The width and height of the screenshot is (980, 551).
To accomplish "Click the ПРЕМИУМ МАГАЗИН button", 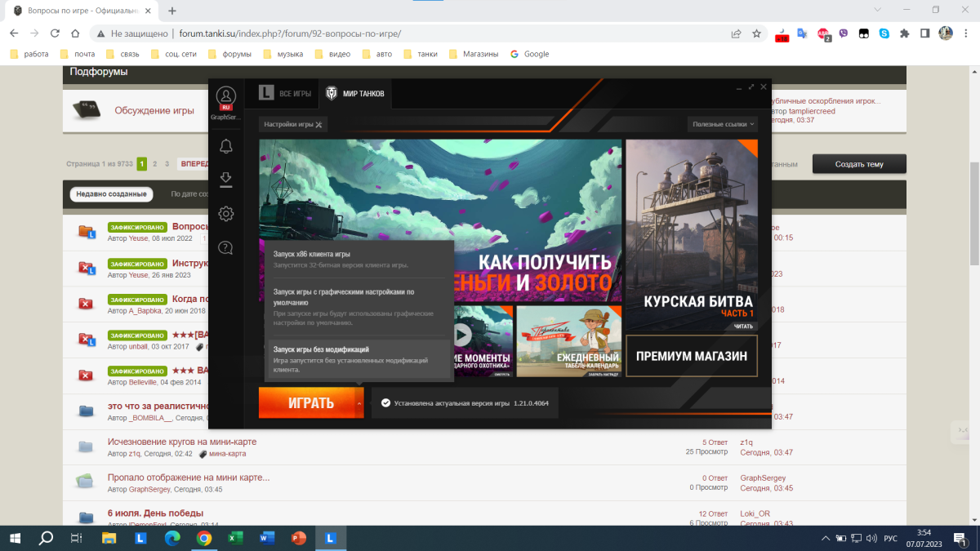I will [691, 356].
